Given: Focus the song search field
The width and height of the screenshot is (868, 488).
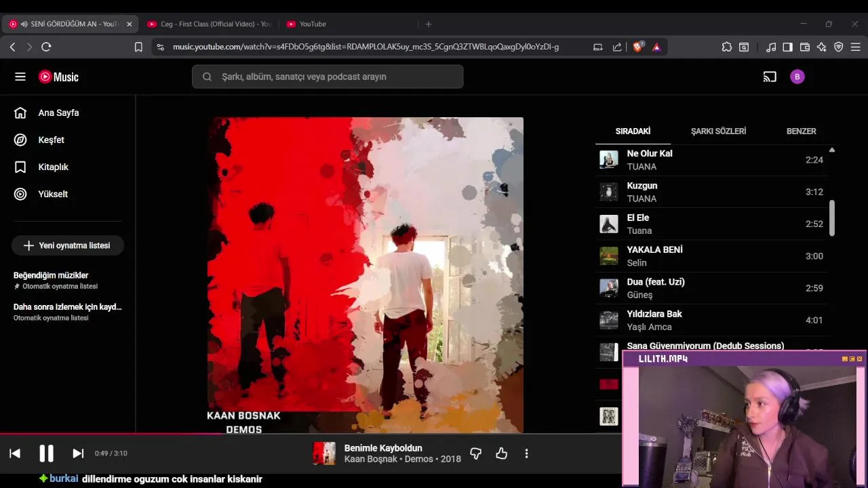Looking at the screenshot, I should [x=328, y=77].
